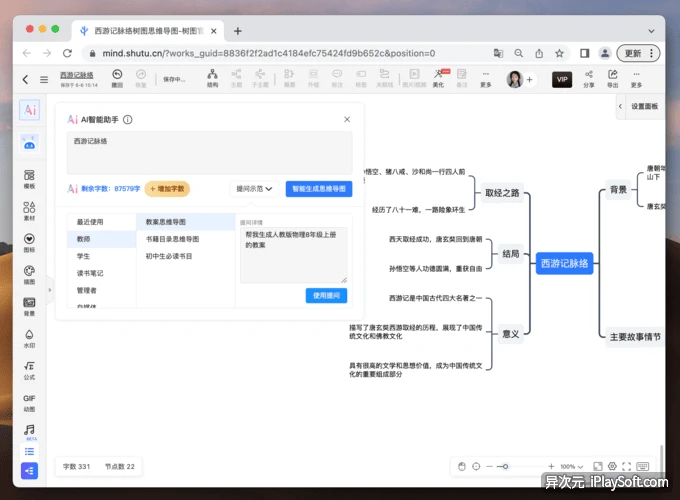The width and height of the screenshot is (680, 500).
Task: Select the 水印 watermark sidebar icon
Action: point(29,339)
